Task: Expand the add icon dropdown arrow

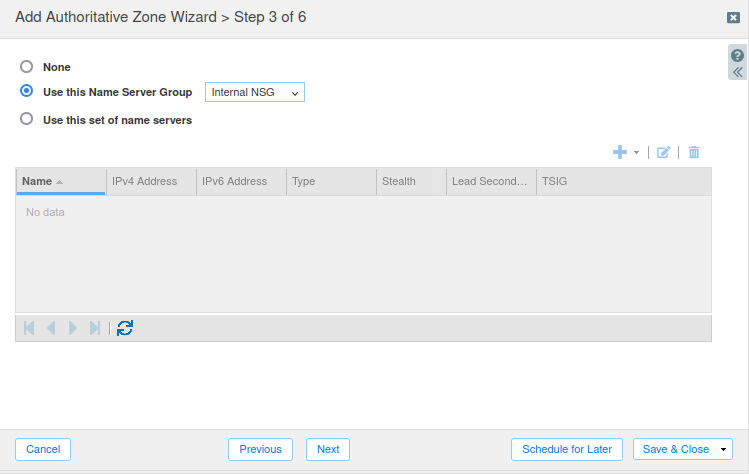Action: (x=637, y=153)
